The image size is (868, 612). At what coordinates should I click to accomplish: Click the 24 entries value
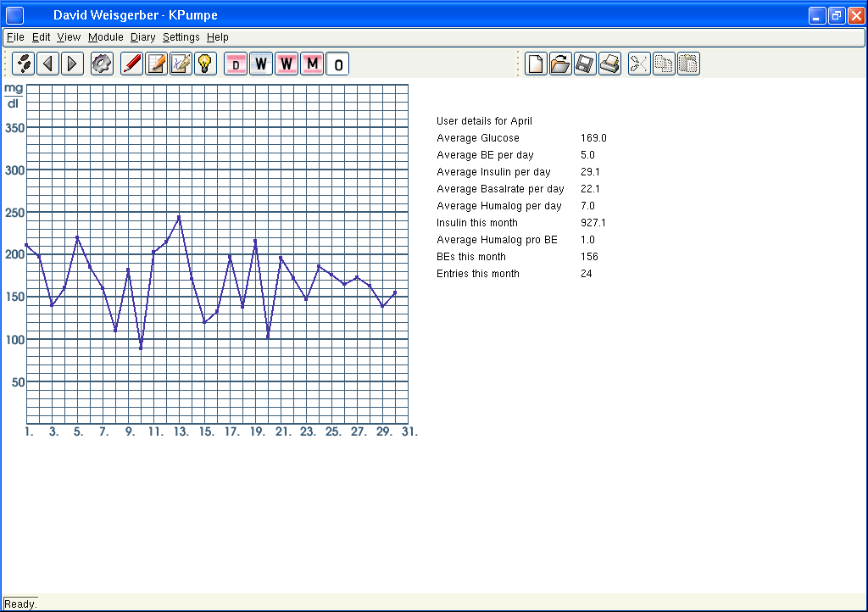tap(587, 273)
